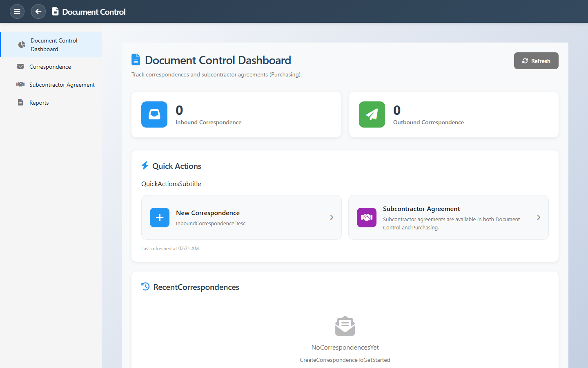Click the envelope icon beside Correspondence
Image resolution: width=588 pixels, height=368 pixels.
point(20,67)
